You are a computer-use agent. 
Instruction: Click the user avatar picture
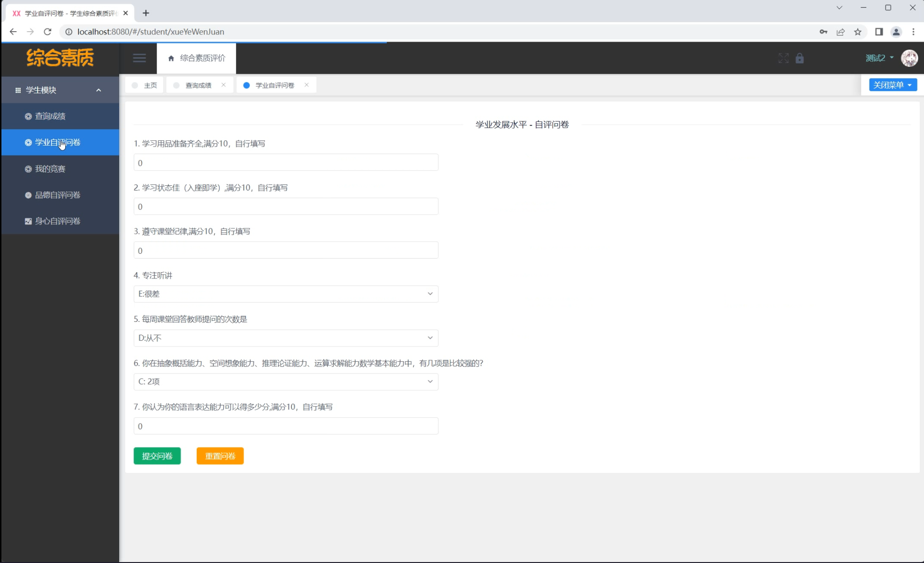click(909, 58)
